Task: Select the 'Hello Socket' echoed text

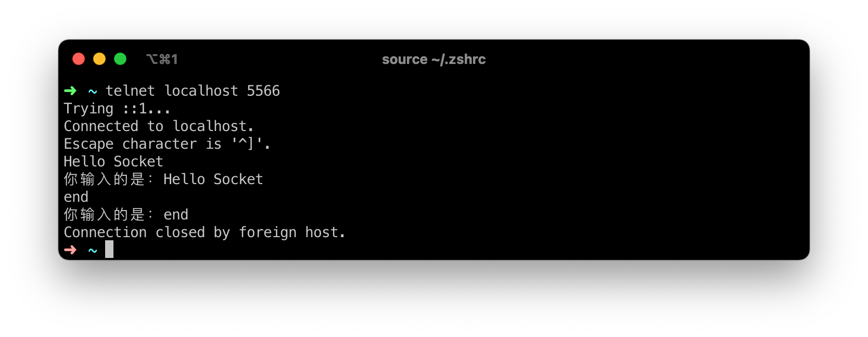Action: [112, 161]
